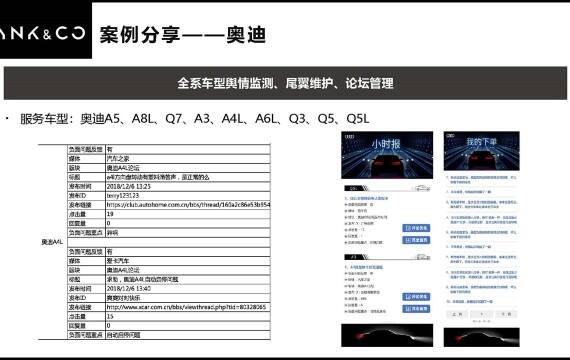Click lower blue button in first 小时报 entry
Image resolution: width=570 pixels, height=360 pixels.
pos(416,240)
